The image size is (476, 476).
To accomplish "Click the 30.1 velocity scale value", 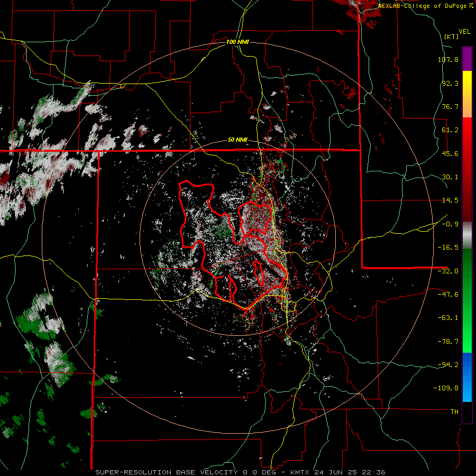I will (x=450, y=177).
